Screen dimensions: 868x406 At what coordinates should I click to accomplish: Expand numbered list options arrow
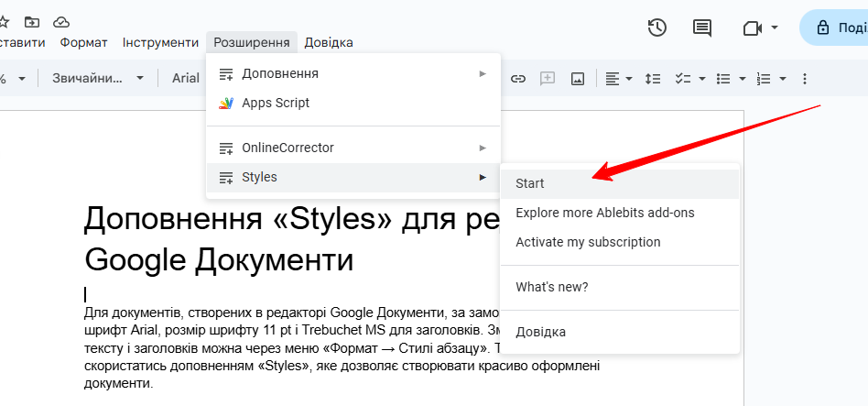click(x=783, y=79)
